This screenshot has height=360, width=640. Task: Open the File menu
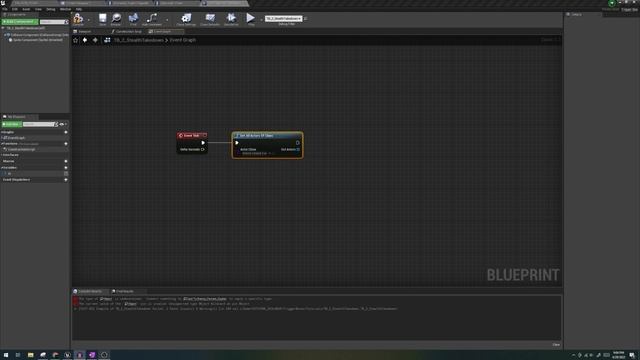pyautogui.click(x=5, y=9)
